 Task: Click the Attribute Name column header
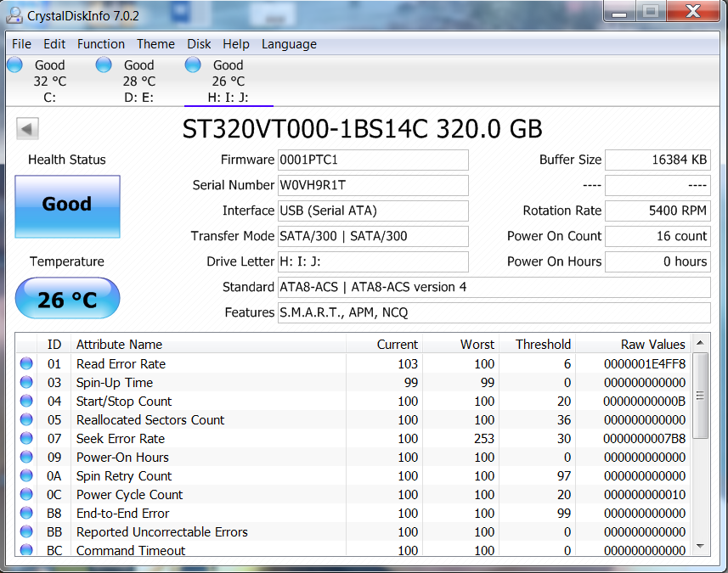(208, 345)
